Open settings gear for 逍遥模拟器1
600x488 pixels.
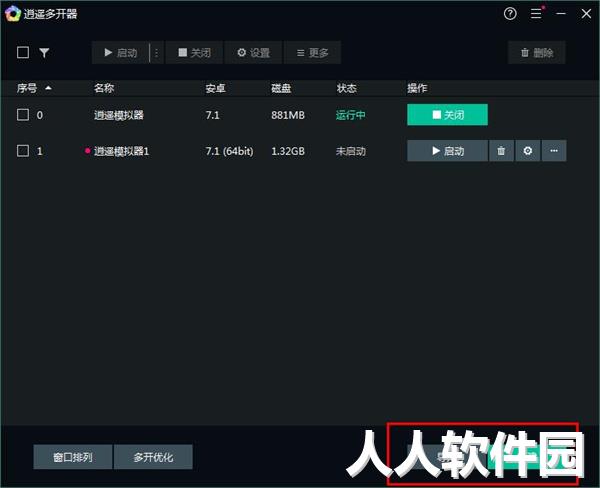click(x=528, y=150)
